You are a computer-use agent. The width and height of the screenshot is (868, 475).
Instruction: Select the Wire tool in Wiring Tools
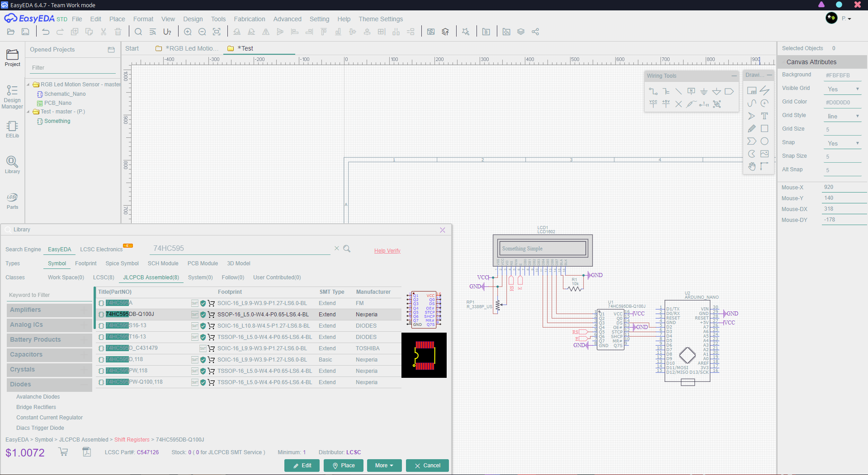653,91
